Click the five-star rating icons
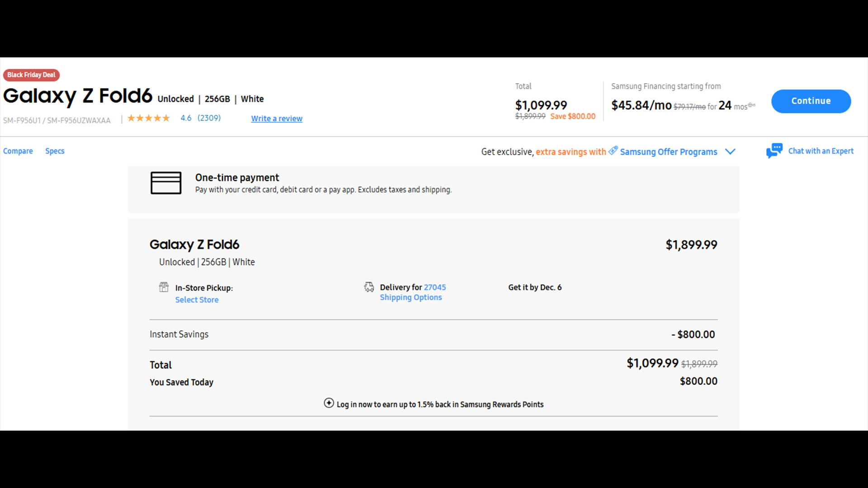 [148, 118]
